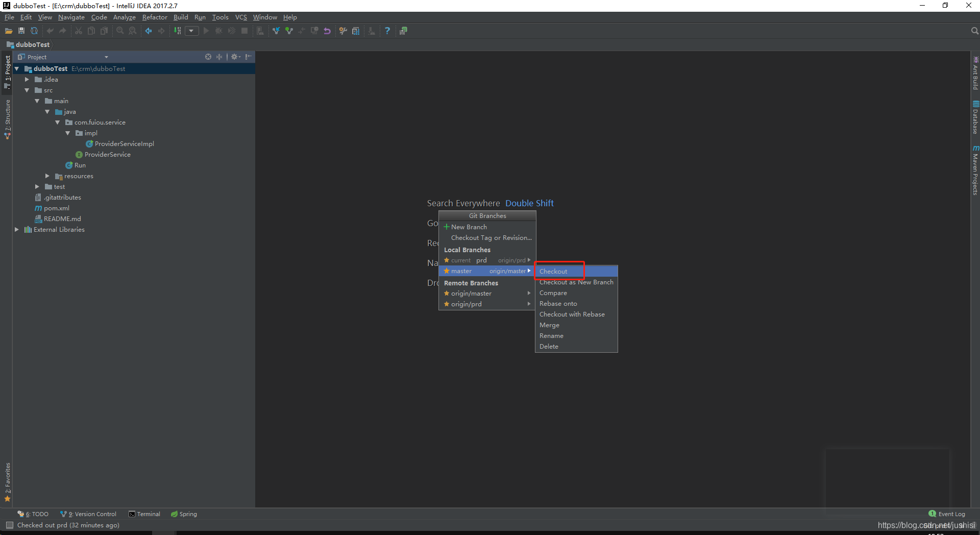Click the purple Revert toolbar icon
The height and width of the screenshot is (535, 980).
[327, 31]
